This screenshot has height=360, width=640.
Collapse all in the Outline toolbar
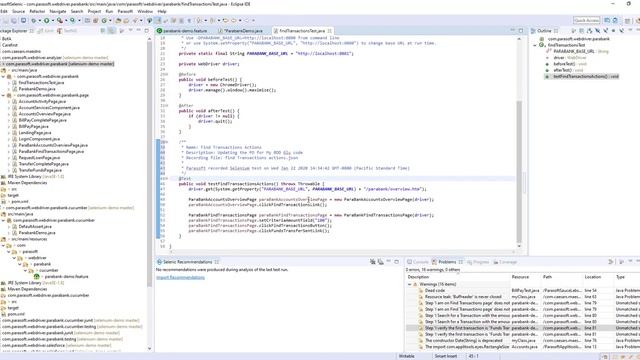(x=582, y=31)
